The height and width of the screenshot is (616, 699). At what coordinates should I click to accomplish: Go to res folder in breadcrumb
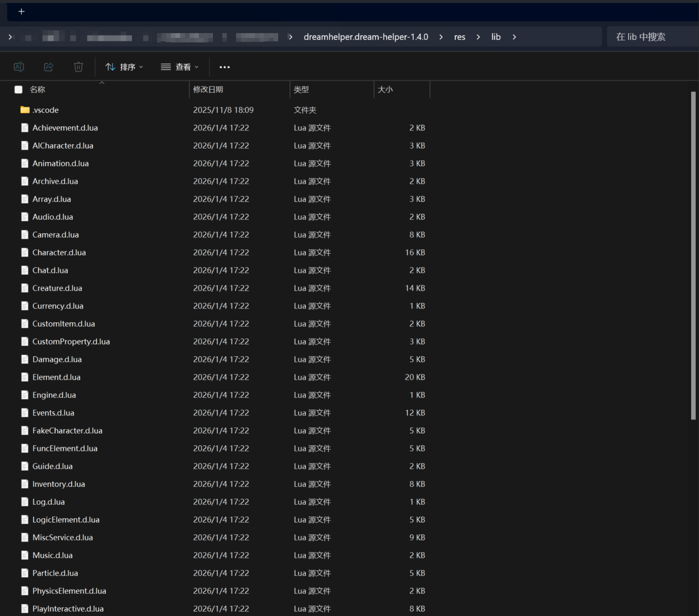point(459,37)
